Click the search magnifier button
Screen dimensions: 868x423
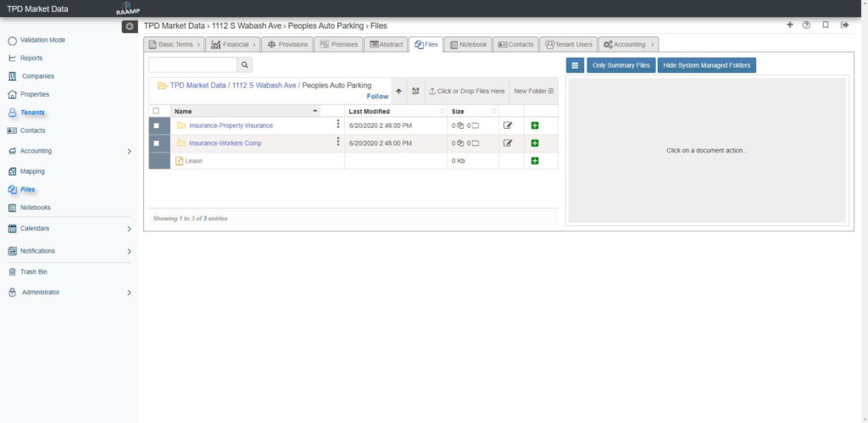point(244,64)
